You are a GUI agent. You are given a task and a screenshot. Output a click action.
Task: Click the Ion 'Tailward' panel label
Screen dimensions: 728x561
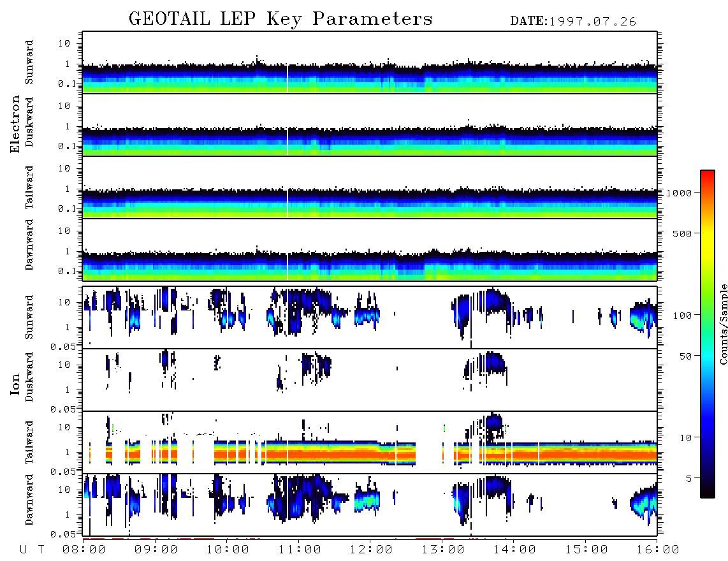point(29,442)
